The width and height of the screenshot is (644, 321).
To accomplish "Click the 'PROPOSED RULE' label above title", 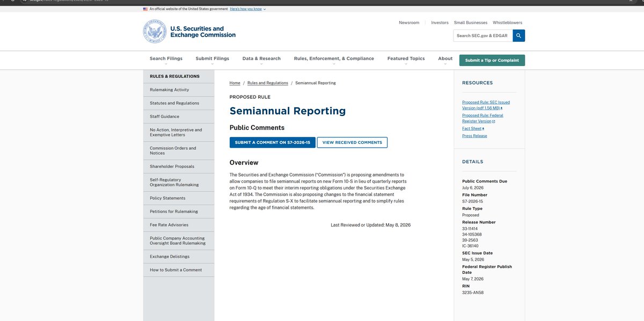I will [250, 97].
